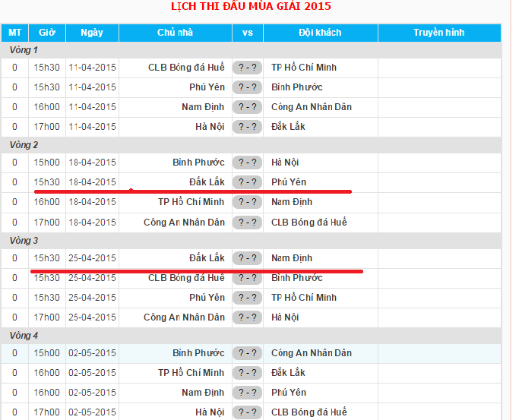Select score button of Đắk Lắk vs Phú Yên
The image size is (519, 420).
pos(247,182)
